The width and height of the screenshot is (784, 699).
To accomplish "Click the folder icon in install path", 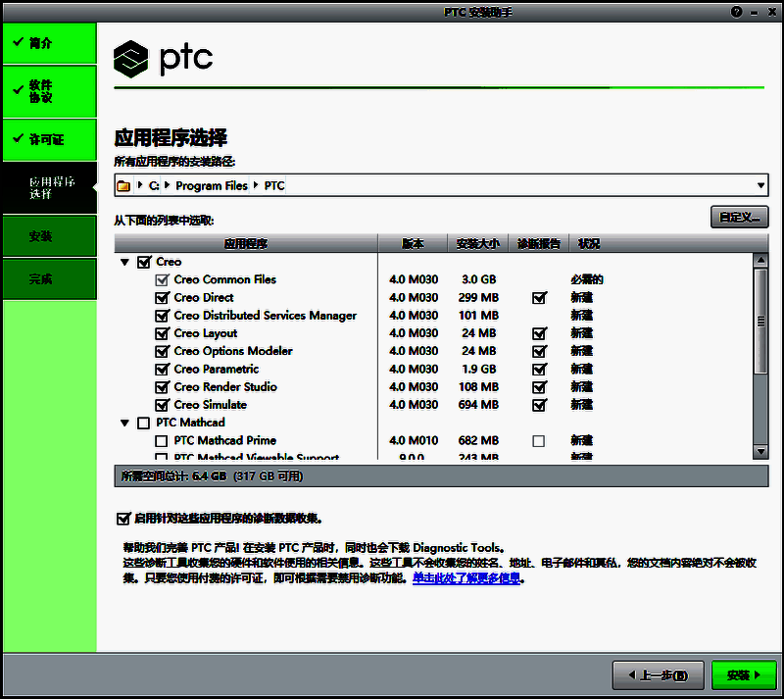I will (123, 185).
